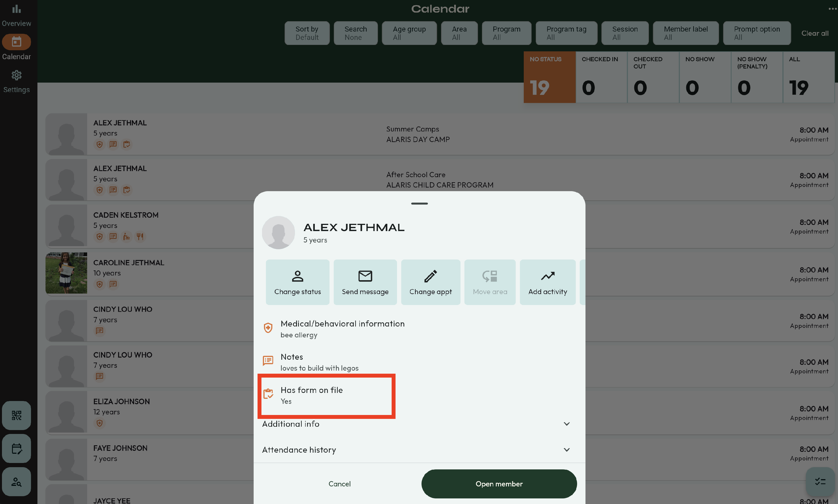
Task: Click the Open member button
Action: coord(499,484)
